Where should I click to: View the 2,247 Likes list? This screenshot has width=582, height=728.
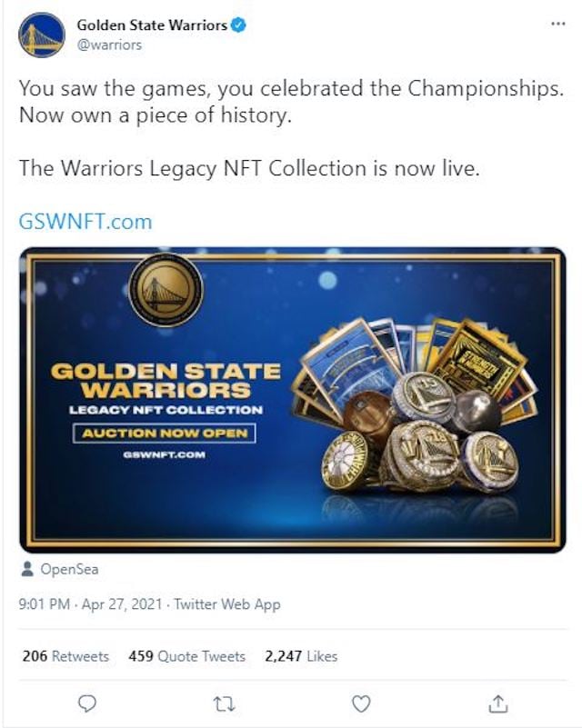tap(301, 656)
